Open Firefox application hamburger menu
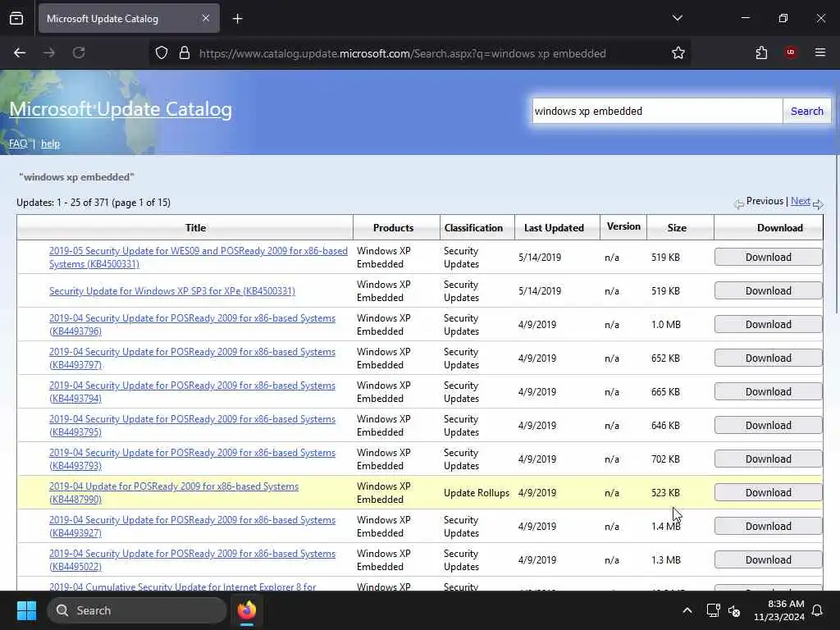Screen dimensions: 840x630 [x=820, y=52]
